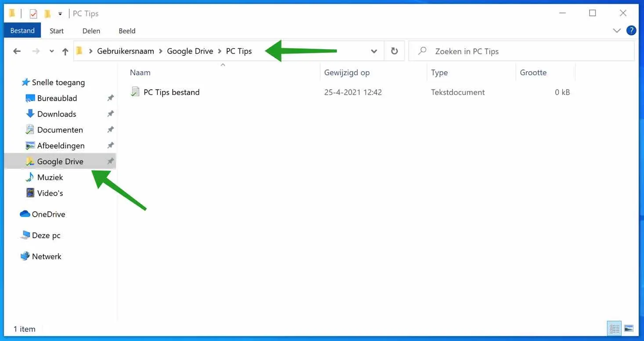Sort by the Naam column header
This screenshot has width=644, height=341.
point(140,73)
